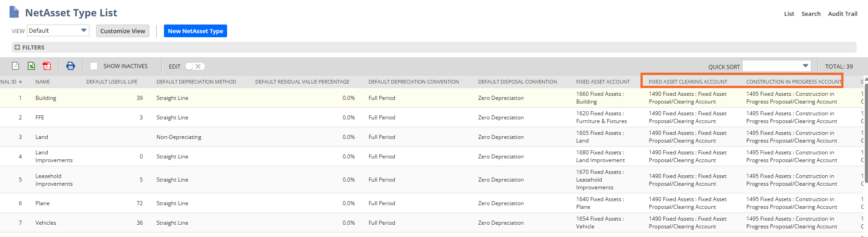Select the Building row name
The height and width of the screenshot is (237, 868).
coord(46,98)
